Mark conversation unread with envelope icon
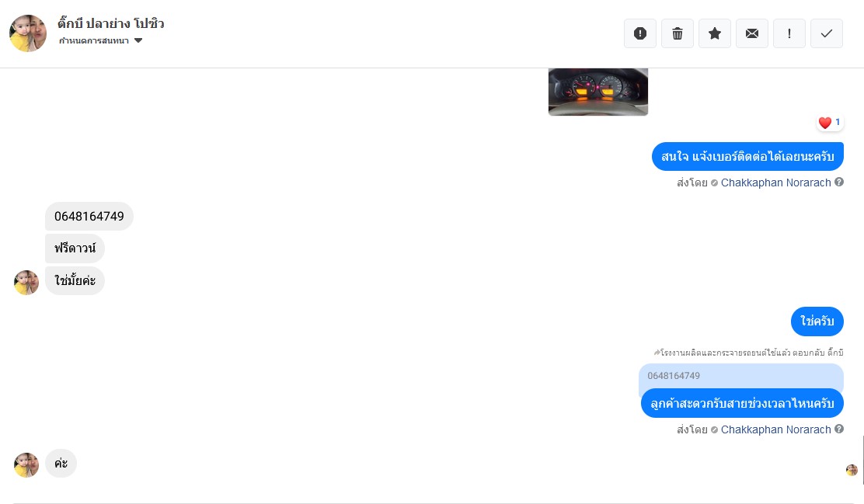864x504 pixels. coord(752,33)
